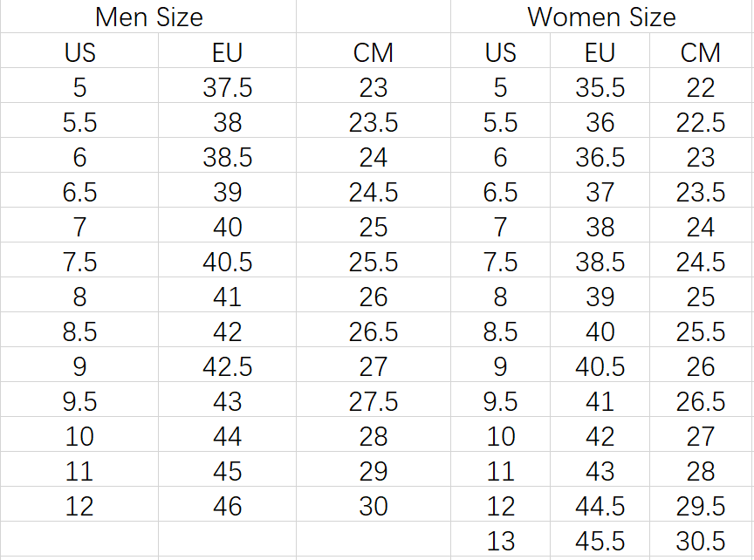Click men's CM cell 27.5

pyautogui.click(x=373, y=401)
